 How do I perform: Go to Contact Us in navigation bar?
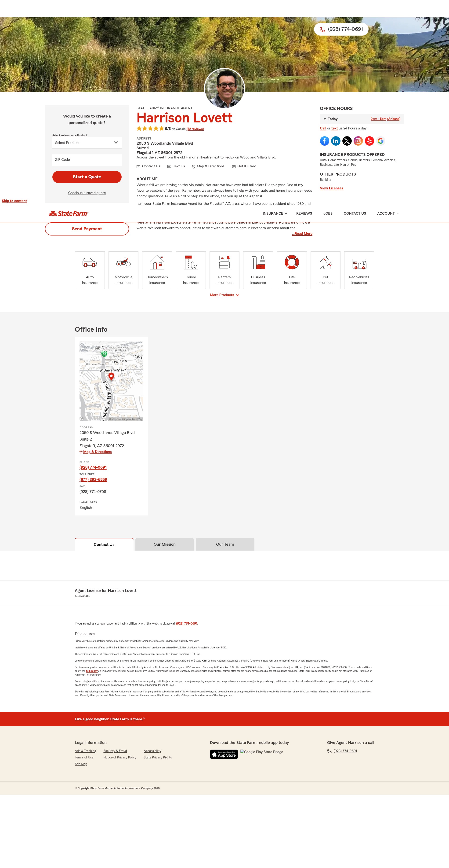(355, 213)
